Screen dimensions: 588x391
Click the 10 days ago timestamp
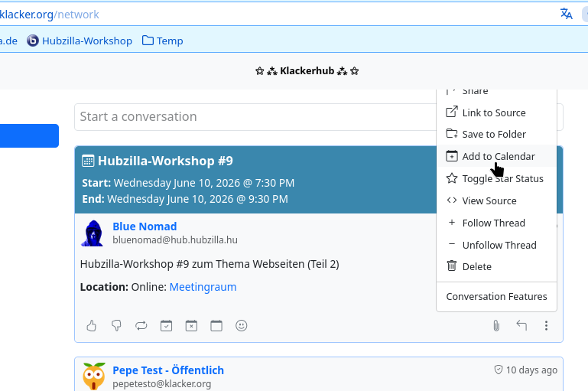click(531, 370)
